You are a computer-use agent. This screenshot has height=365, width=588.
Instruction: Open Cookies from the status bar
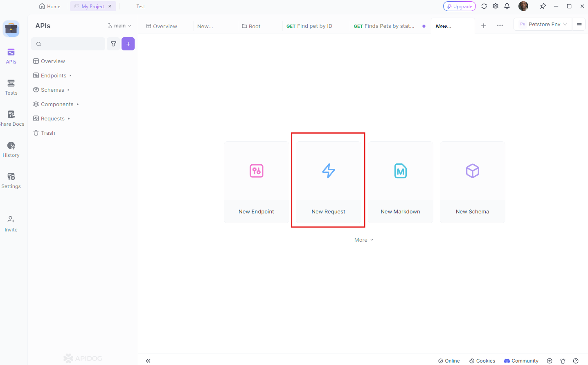point(482,361)
